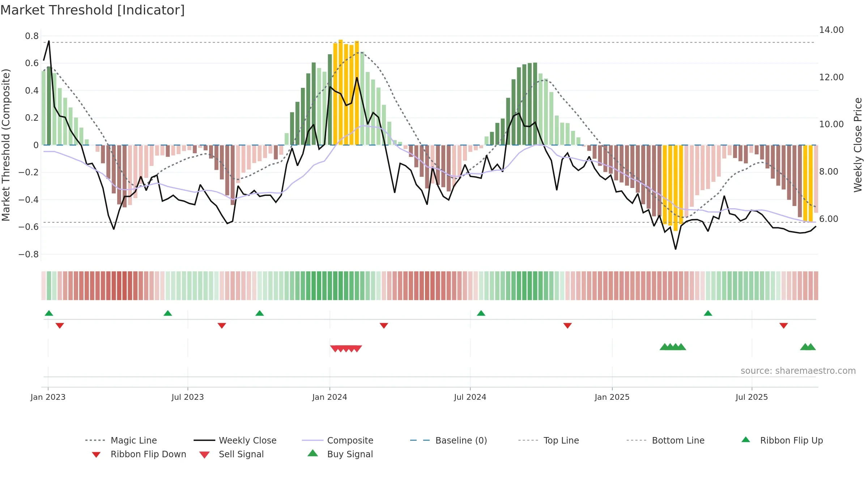Click the Ribbon Flip Down marker near Aug 2025

784,326
